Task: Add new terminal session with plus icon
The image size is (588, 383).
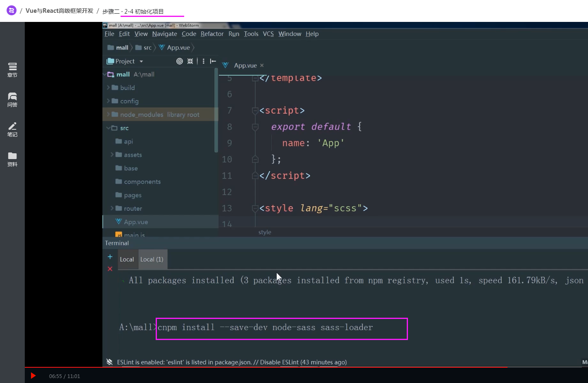Action: click(x=110, y=257)
